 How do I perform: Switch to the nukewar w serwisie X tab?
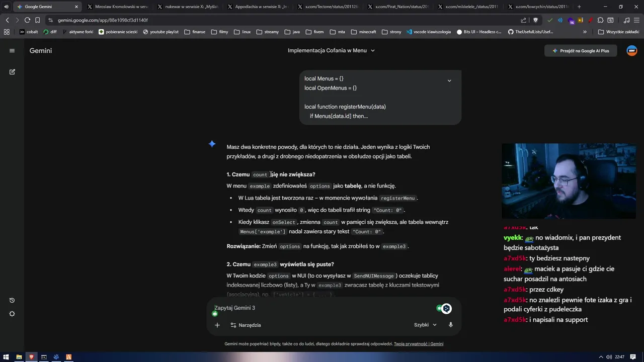187,7
